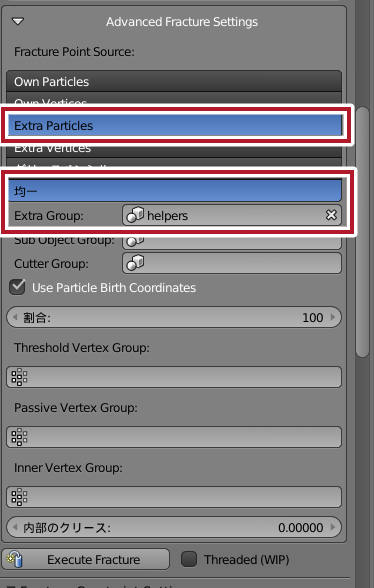Screen dimensions: 374x588
Task: Click the Cutter Group object icon
Action: (135, 263)
